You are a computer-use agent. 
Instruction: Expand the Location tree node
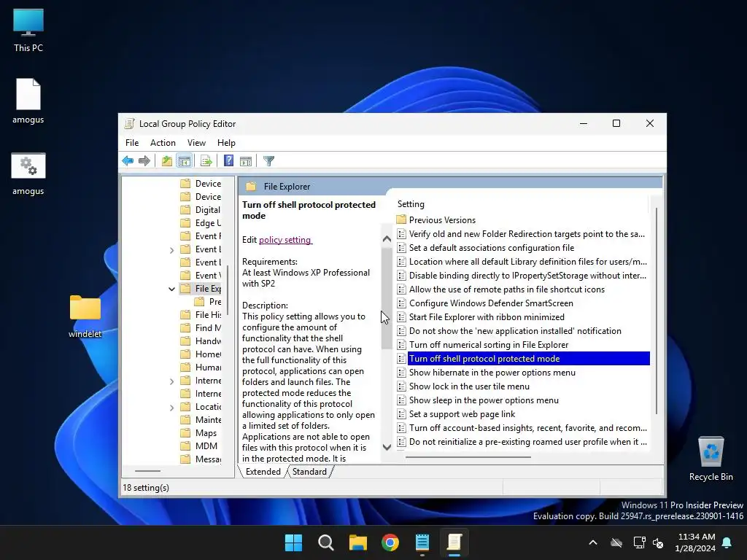(171, 407)
